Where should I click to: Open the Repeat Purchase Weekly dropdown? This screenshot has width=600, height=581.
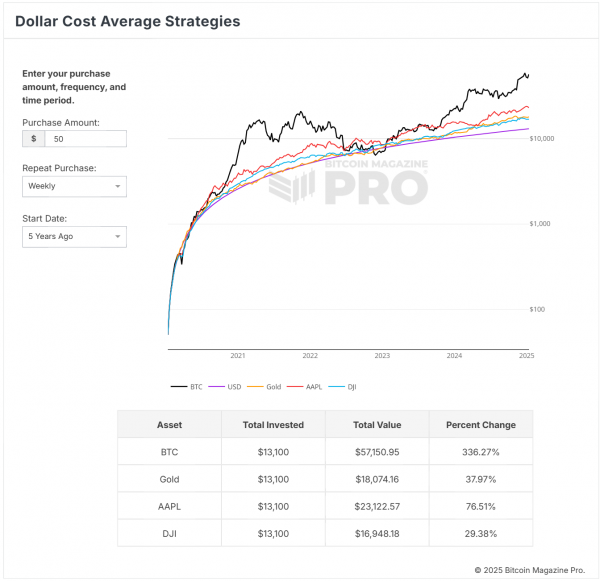pyautogui.click(x=74, y=186)
